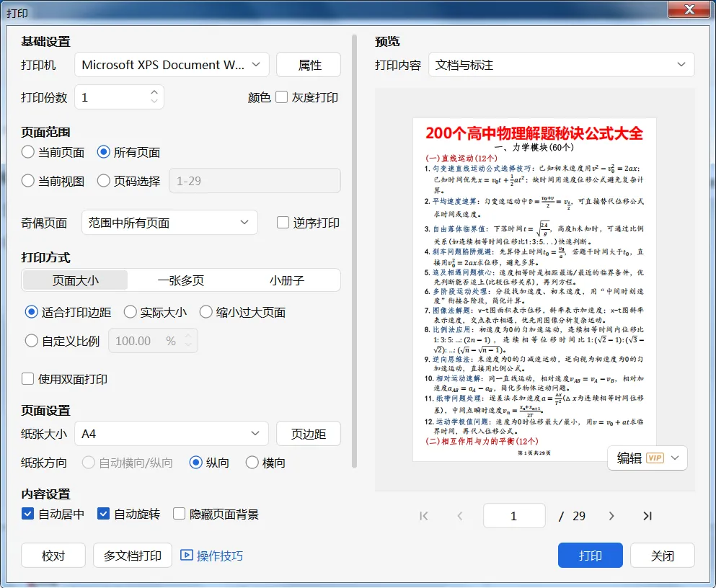This screenshot has height=588, width=716.
Task: Click the play icon beside 操作技巧
Action: pos(186,555)
